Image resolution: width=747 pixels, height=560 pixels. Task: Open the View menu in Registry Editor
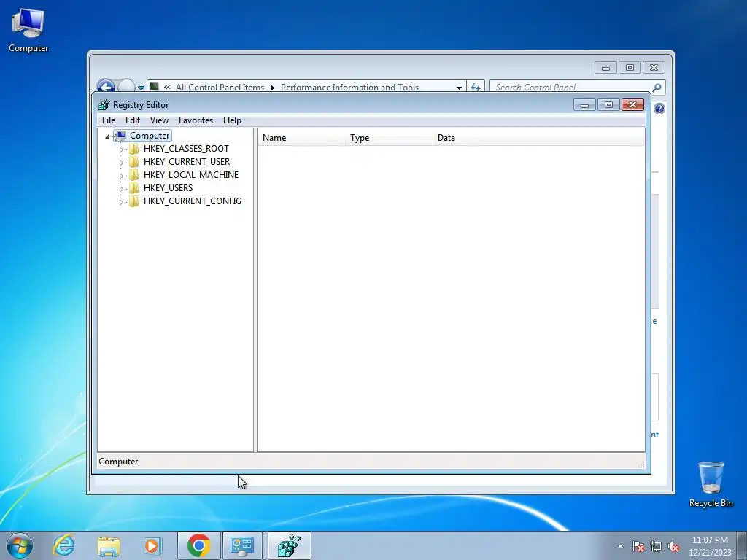(x=159, y=120)
